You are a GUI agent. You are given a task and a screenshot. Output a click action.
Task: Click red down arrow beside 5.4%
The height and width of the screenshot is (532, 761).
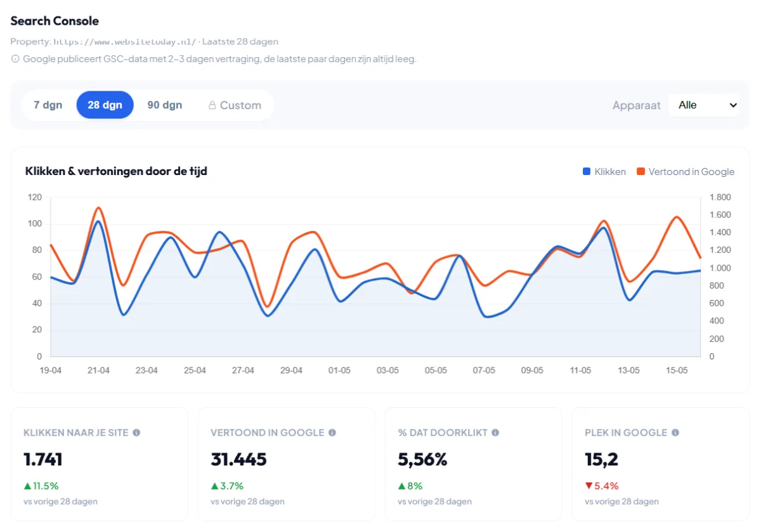click(589, 486)
